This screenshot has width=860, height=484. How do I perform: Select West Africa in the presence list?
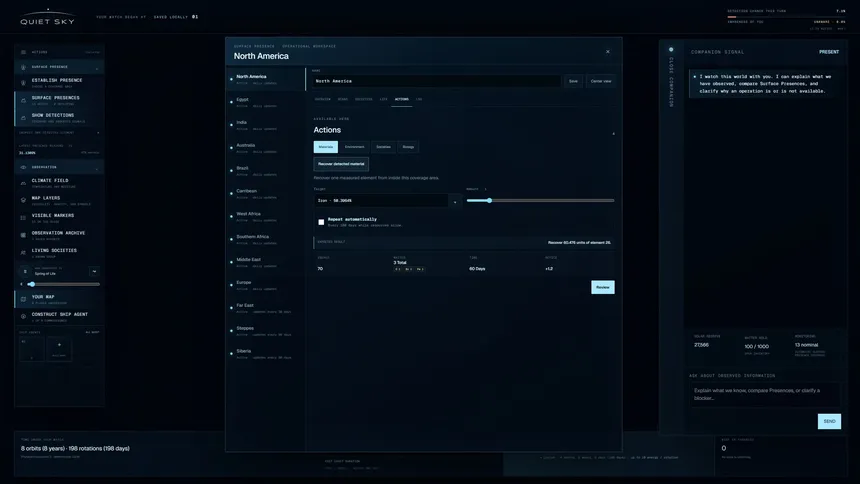coord(265,217)
